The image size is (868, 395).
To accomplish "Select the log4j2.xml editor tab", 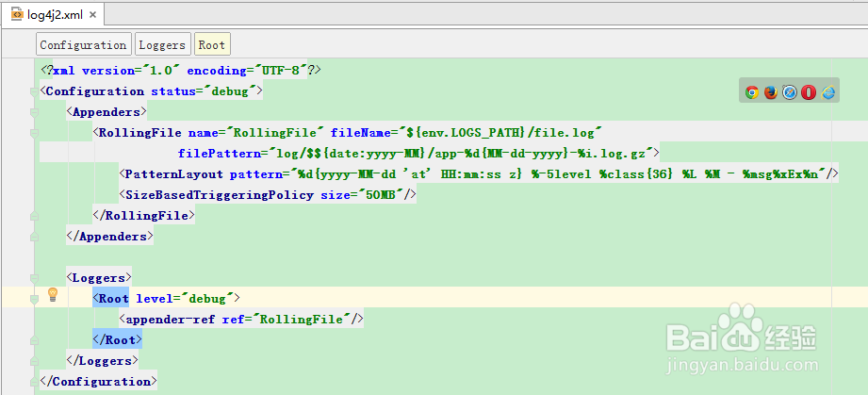I will (x=52, y=14).
